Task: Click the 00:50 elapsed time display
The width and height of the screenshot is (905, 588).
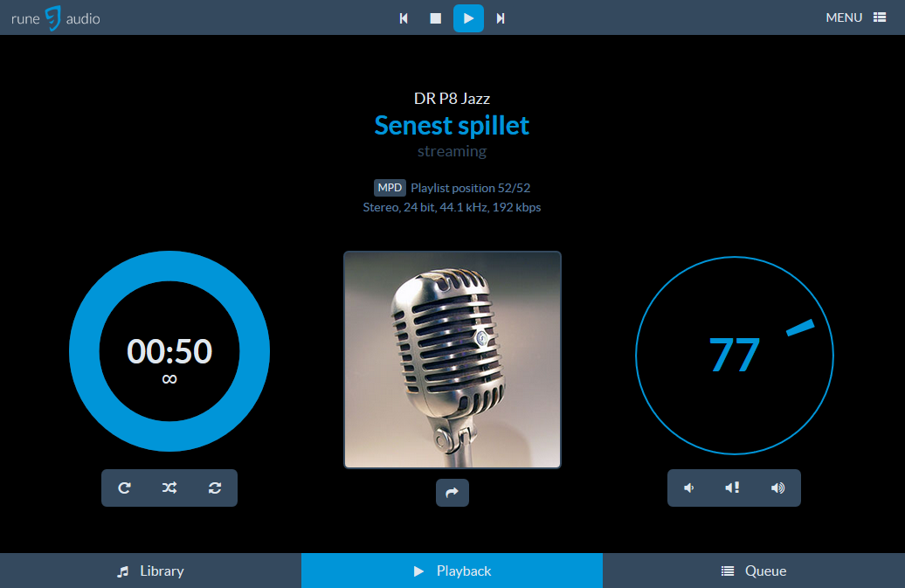Action: [x=169, y=351]
